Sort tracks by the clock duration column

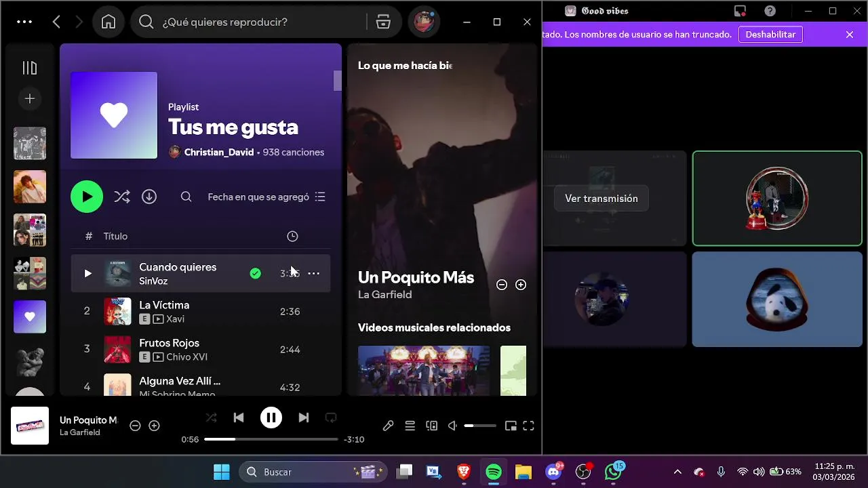coord(292,236)
